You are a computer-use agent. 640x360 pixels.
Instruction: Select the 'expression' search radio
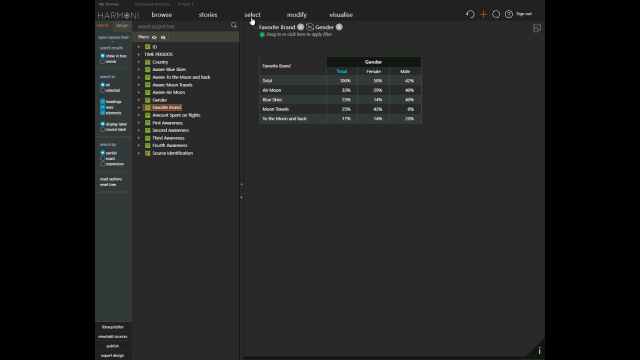(102, 164)
